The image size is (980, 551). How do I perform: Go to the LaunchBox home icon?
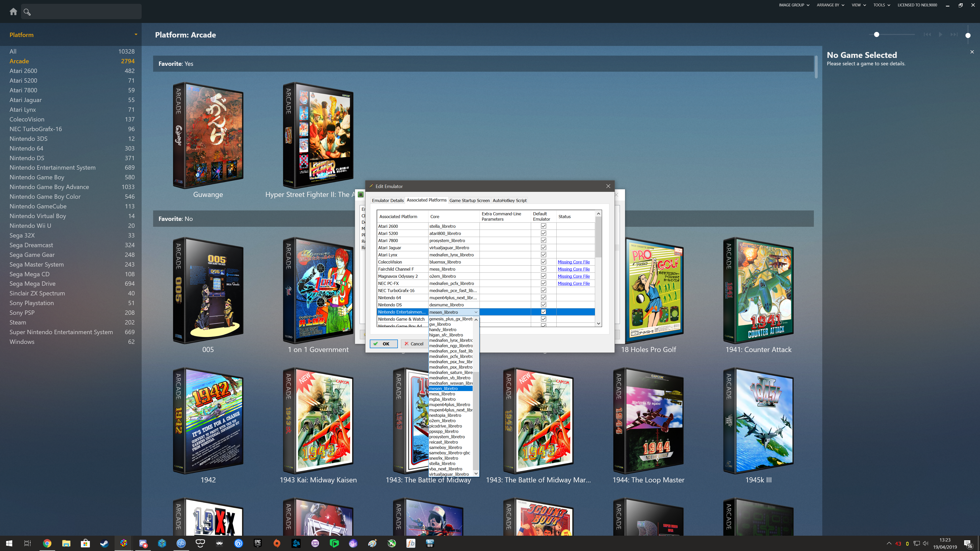click(x=13, y=12)
